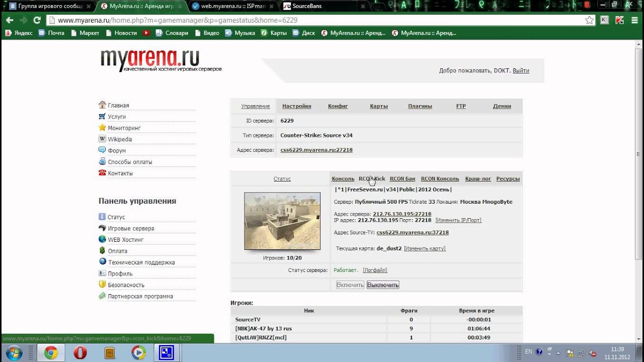This screenshot has height=362, width=644.
Task: Click the Форум speech bubble icon
Action: coord(103,150)
